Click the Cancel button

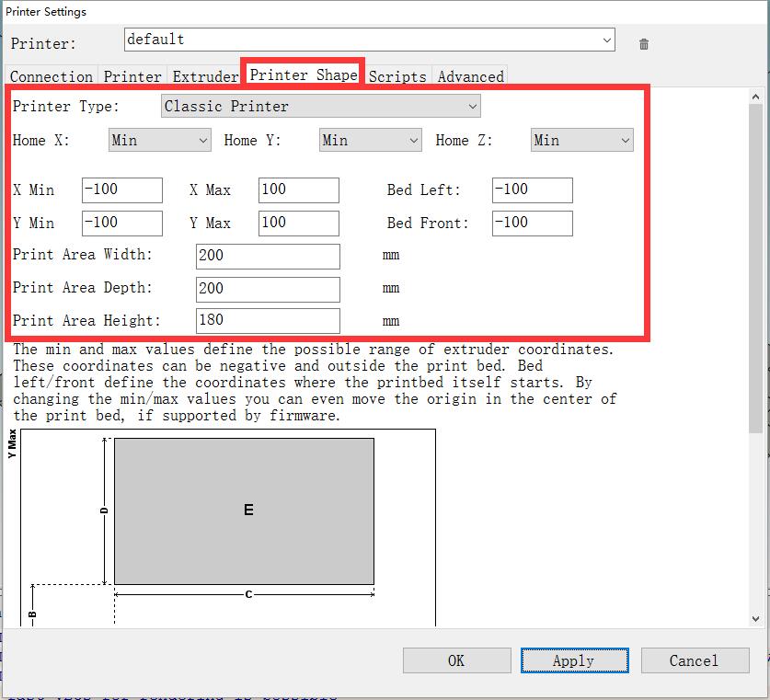tap(694, 660)
